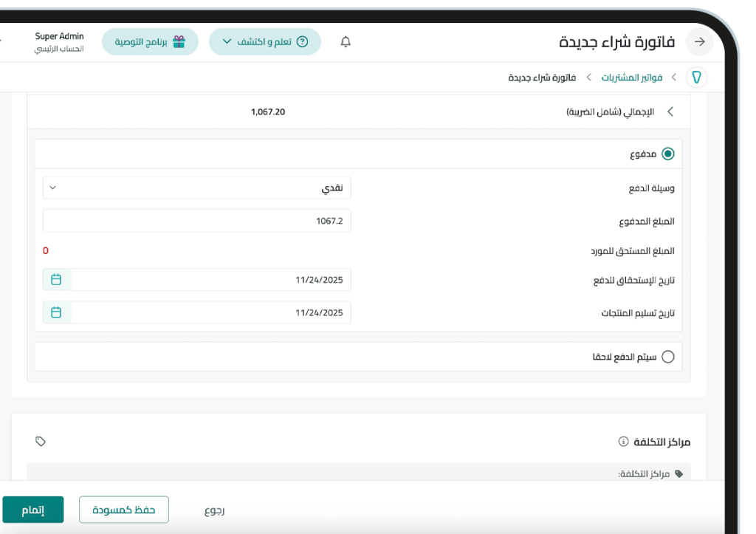Click the tag icon in cost centers section
Image resolution: width=756 pixels, height=534 pixels.
point(41,441)
